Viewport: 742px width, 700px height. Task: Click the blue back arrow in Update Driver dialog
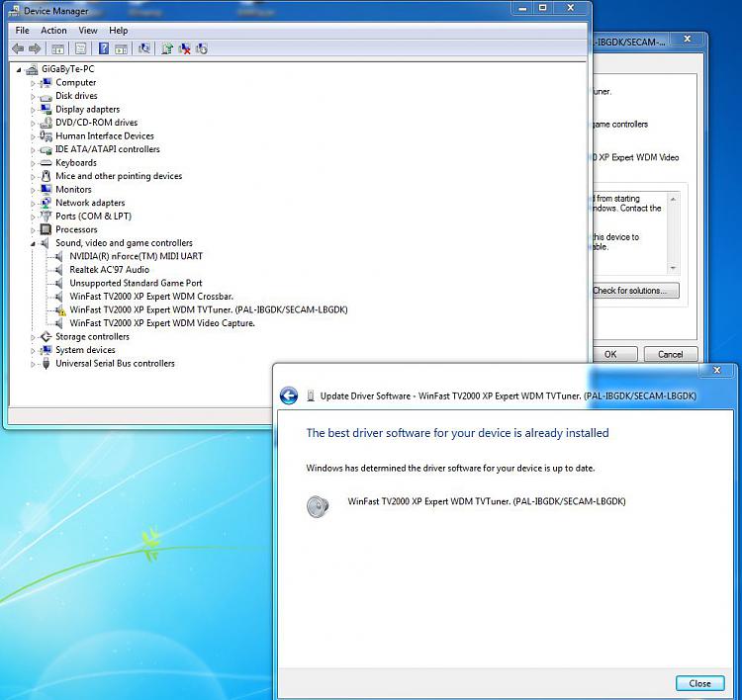tap(289, 395)
